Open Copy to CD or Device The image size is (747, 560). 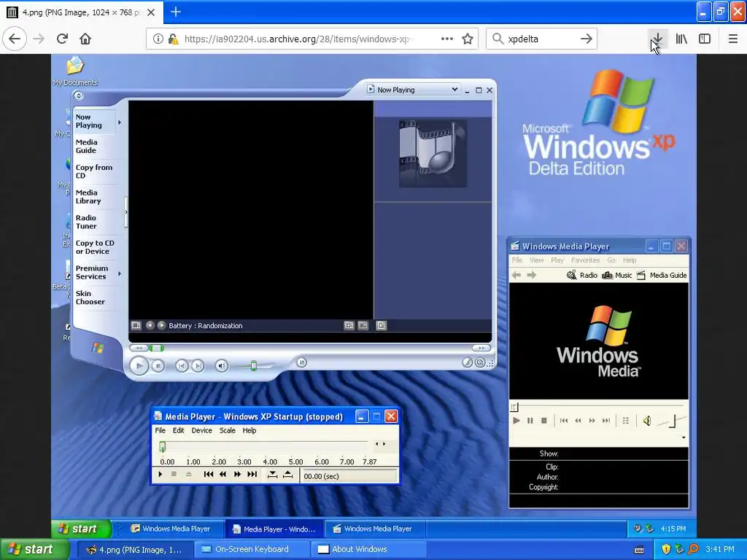click(x=95, y=247)
